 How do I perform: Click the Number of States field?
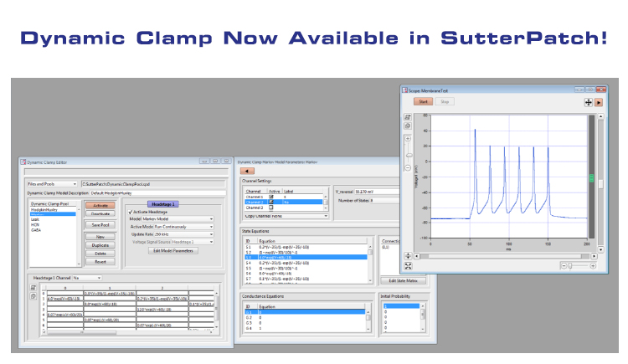tap(384, 200)
